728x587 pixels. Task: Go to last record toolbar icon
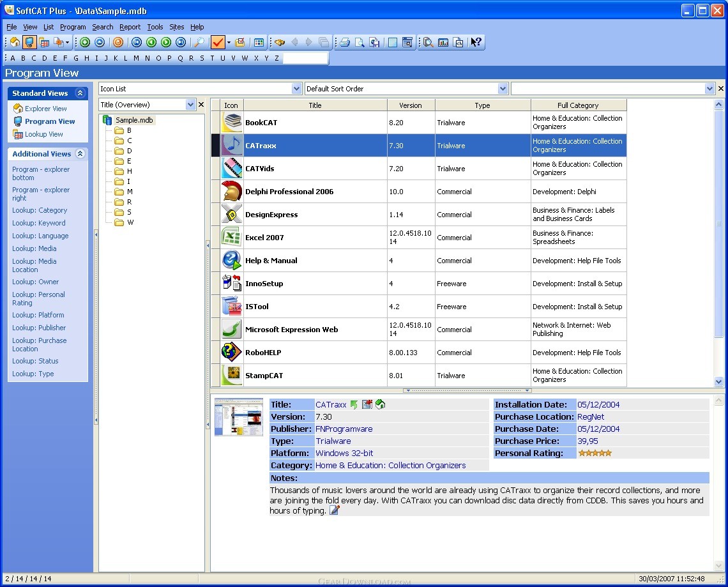(181, 42)
